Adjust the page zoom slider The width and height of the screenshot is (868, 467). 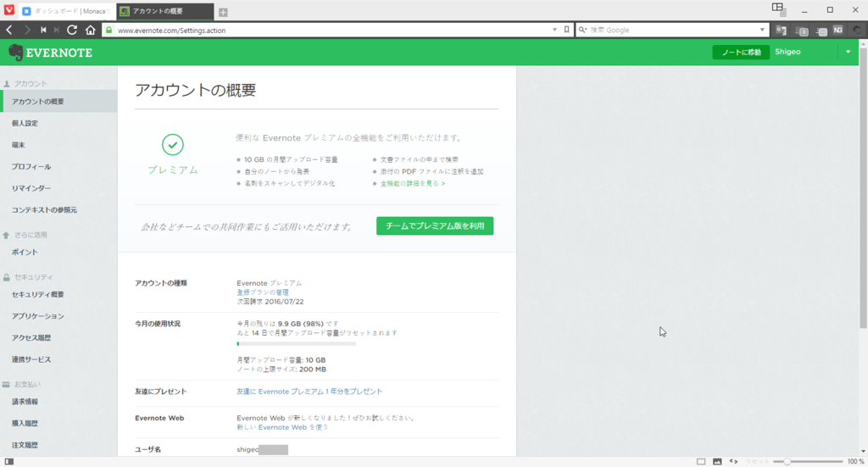pos(808,461)
